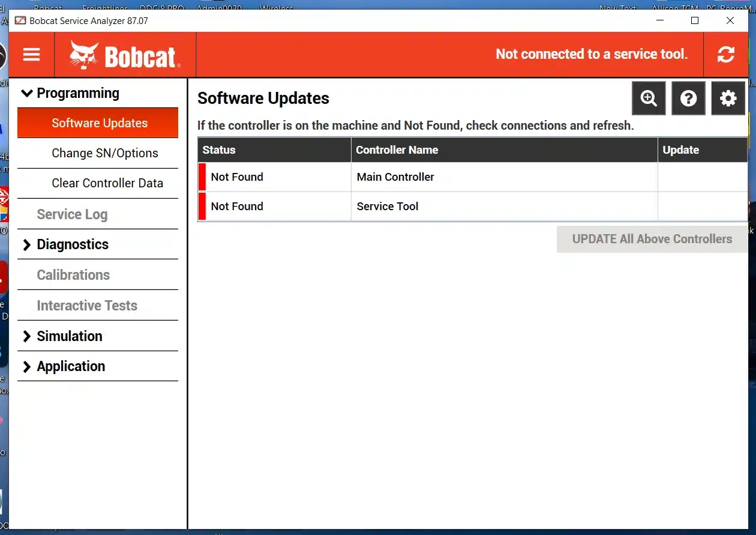Open Clear Controller Data page
This screenshot has width=756, height=535.
(x=107, y=183)
